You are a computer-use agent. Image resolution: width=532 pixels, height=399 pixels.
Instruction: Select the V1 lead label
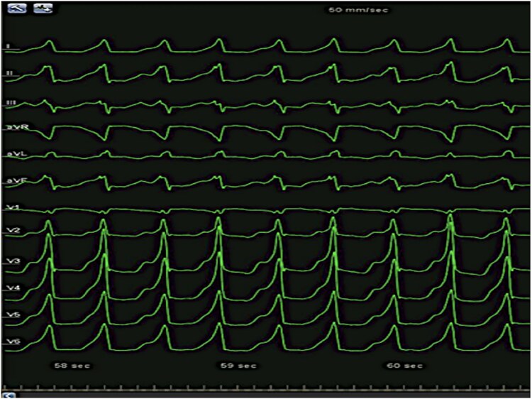point(11,208)
